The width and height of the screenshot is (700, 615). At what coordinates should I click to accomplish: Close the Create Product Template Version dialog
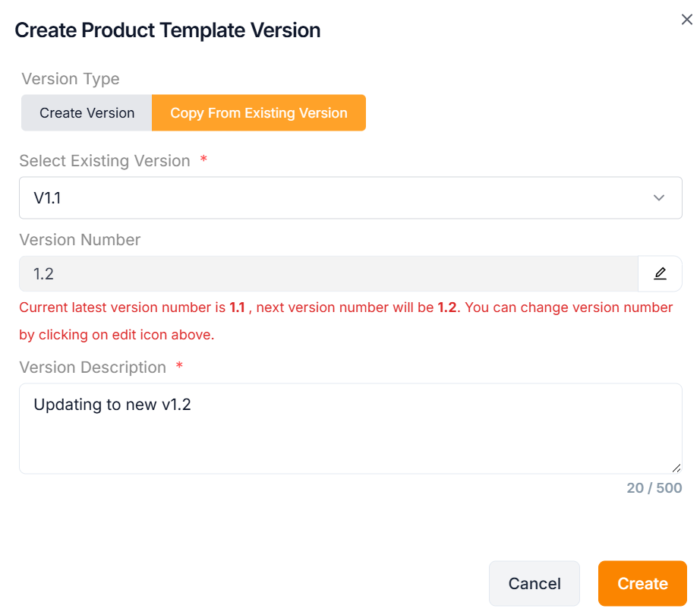(686, 20)
